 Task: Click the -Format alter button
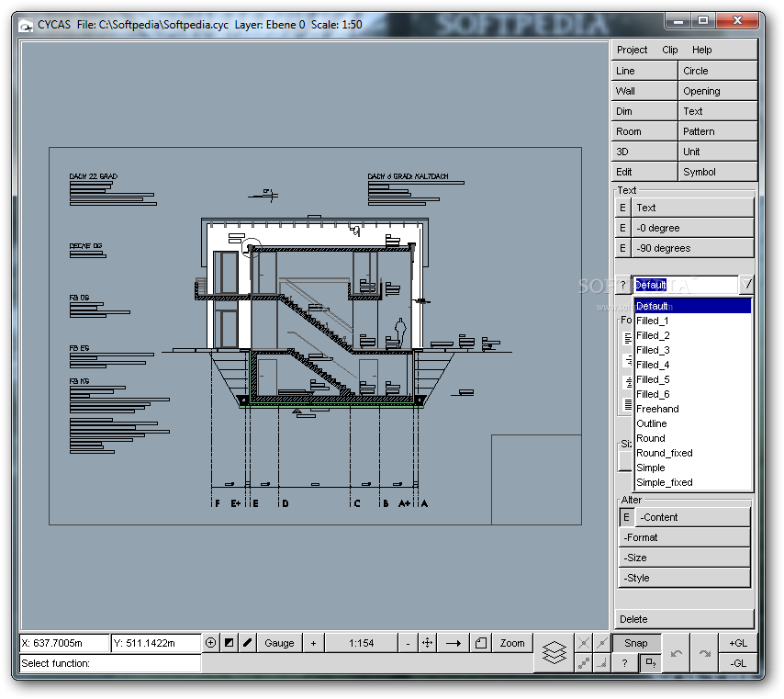click(x=685, y=538)
